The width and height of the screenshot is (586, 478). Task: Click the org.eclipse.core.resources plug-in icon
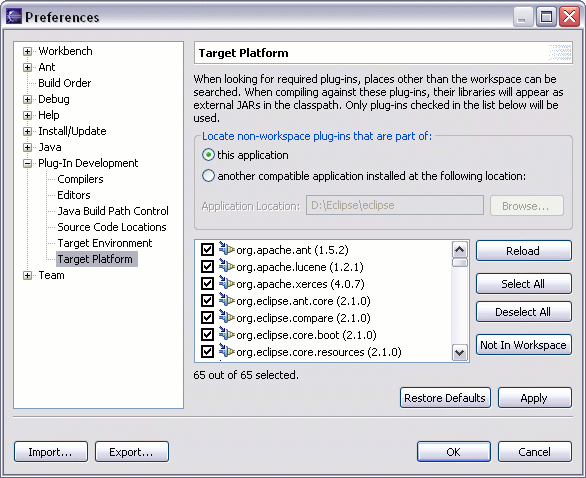coord(226,351)
